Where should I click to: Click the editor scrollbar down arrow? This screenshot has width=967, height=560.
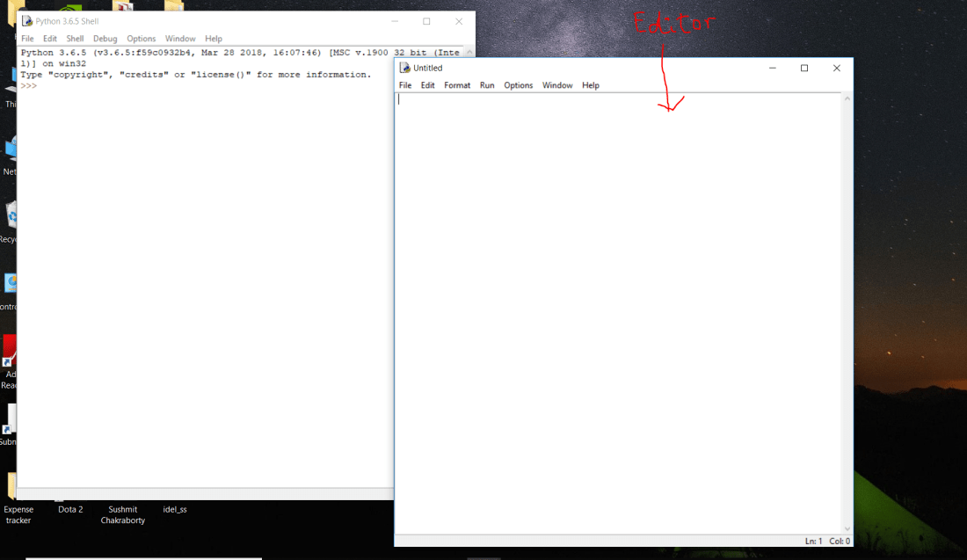[847, 528]
